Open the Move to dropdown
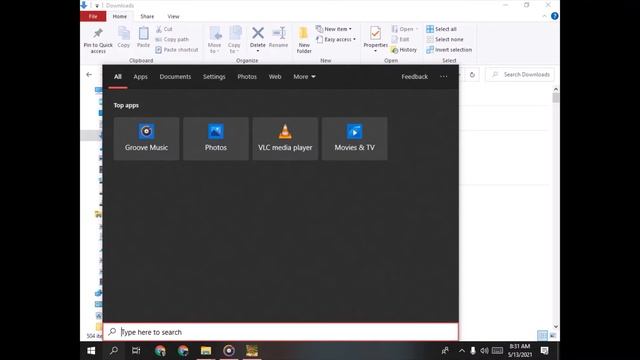Screen dimensions: 640x360 pyautogui.click(x=215, y=40)
